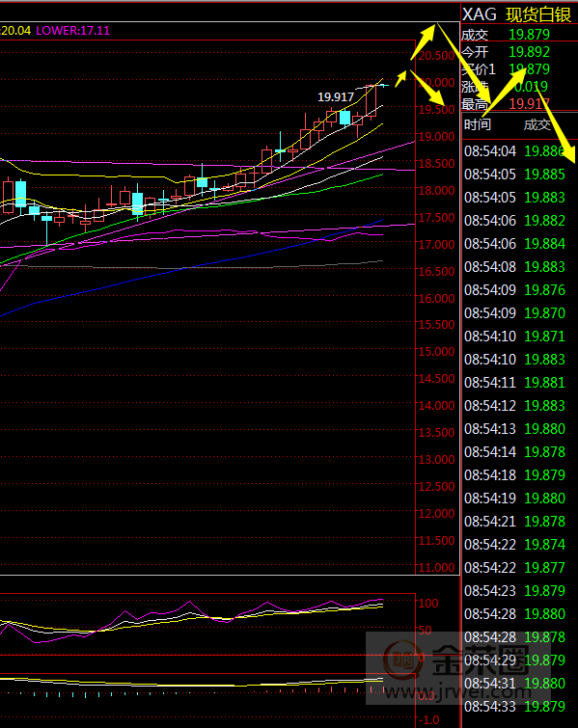Click the indicator level 100 axis label
The width and height of the screenshot is (578, 728).
coord(428,603)
